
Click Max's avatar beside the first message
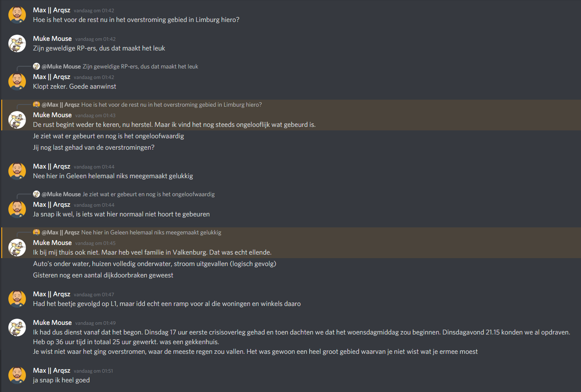click(x=17, y=15)
